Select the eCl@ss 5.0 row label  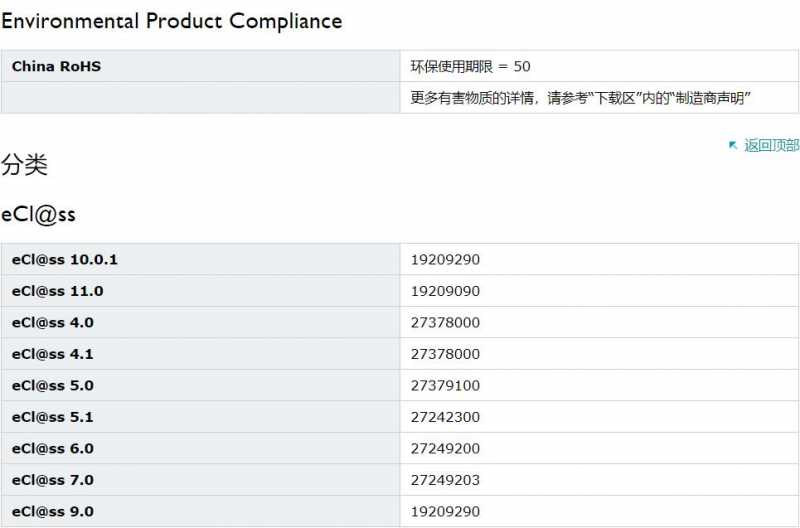[x=53, y=386]
